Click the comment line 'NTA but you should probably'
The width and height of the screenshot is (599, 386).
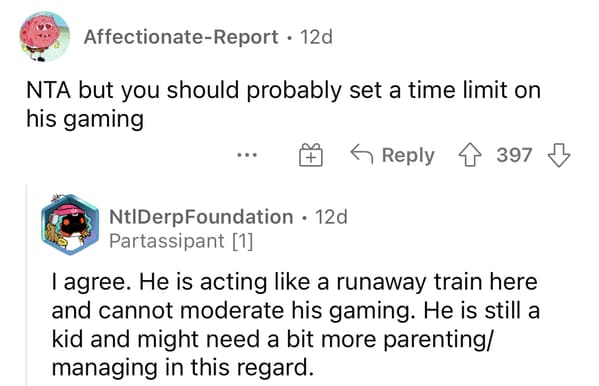point(283,91)
